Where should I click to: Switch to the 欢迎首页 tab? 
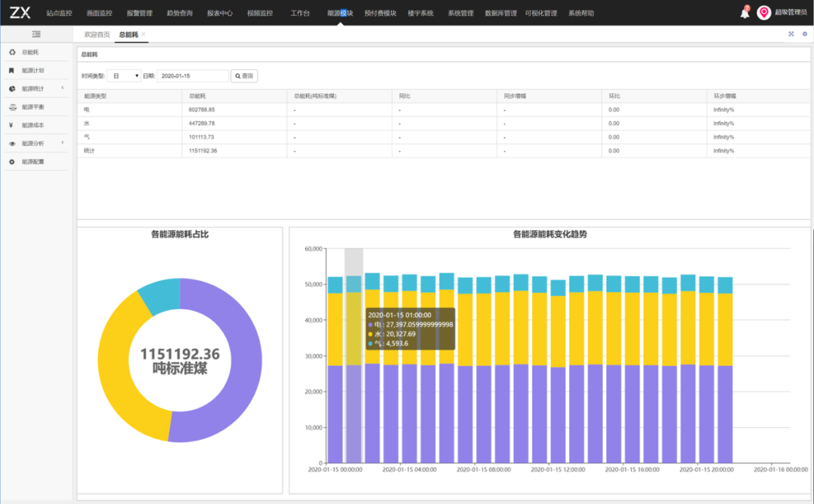[x=97, y=35]
